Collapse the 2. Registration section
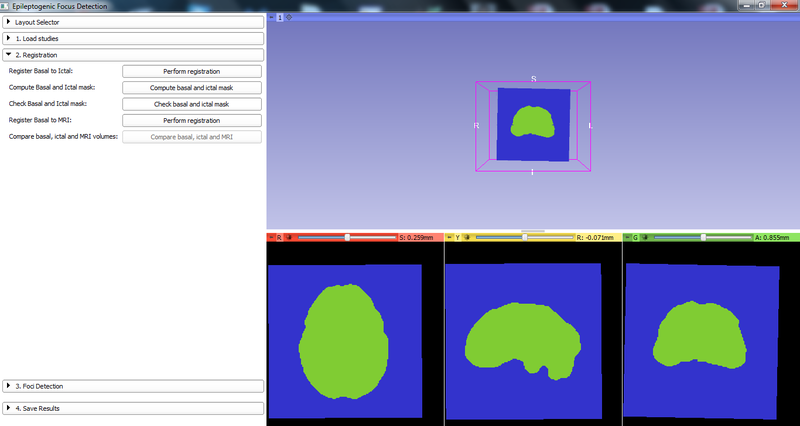Viewport: 800px width, 426px height. [132, 55]
